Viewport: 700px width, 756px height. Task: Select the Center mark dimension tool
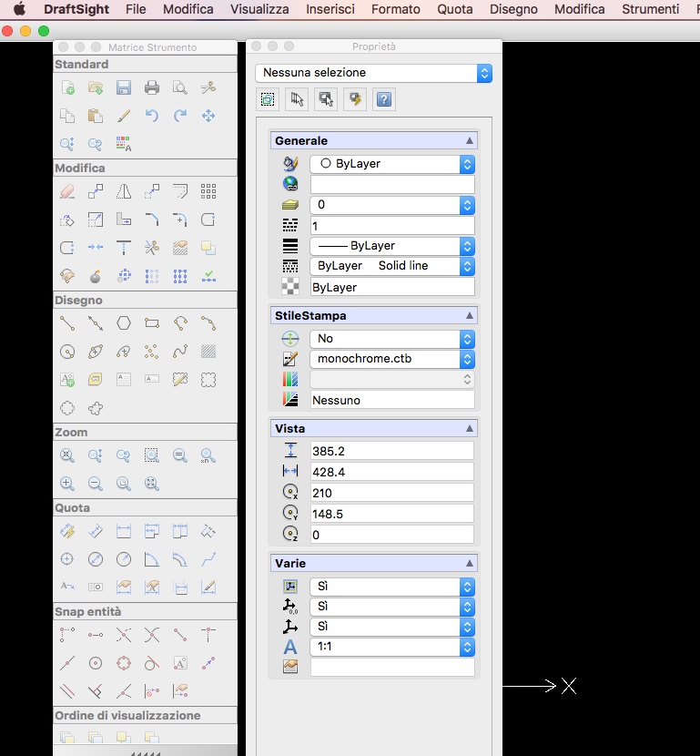pyautogui.click(x=67, y=559)
